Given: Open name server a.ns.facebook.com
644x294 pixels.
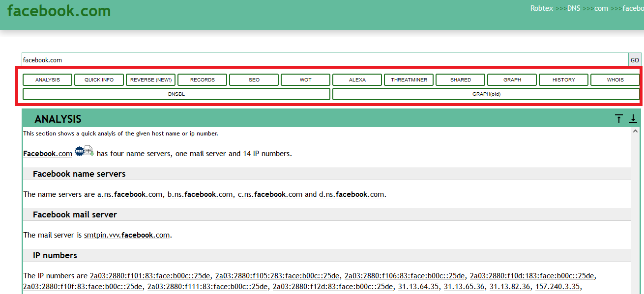Looking at the screenshot, I should [130, 194].
